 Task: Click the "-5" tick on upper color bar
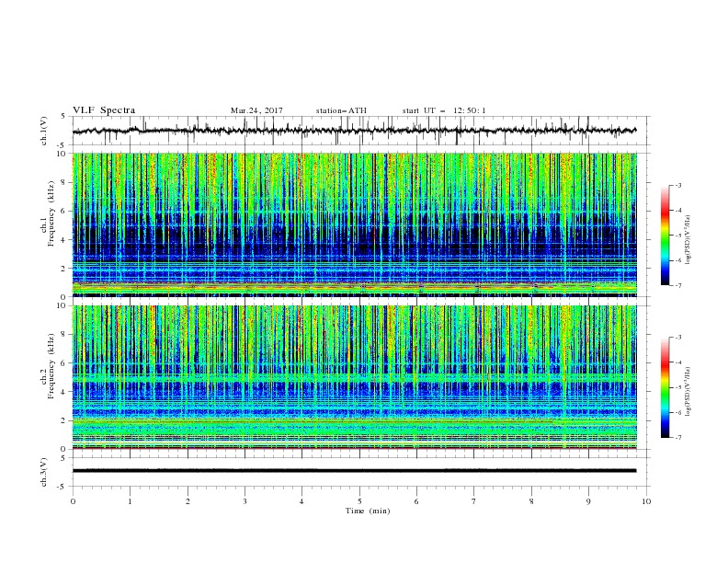coord(677,236)
